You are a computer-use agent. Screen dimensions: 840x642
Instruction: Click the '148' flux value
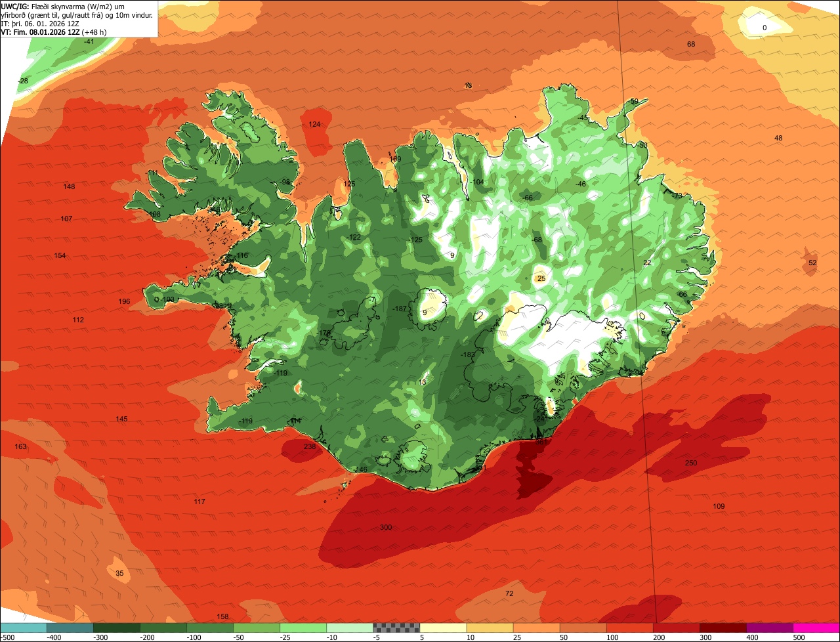click(69, 186)
